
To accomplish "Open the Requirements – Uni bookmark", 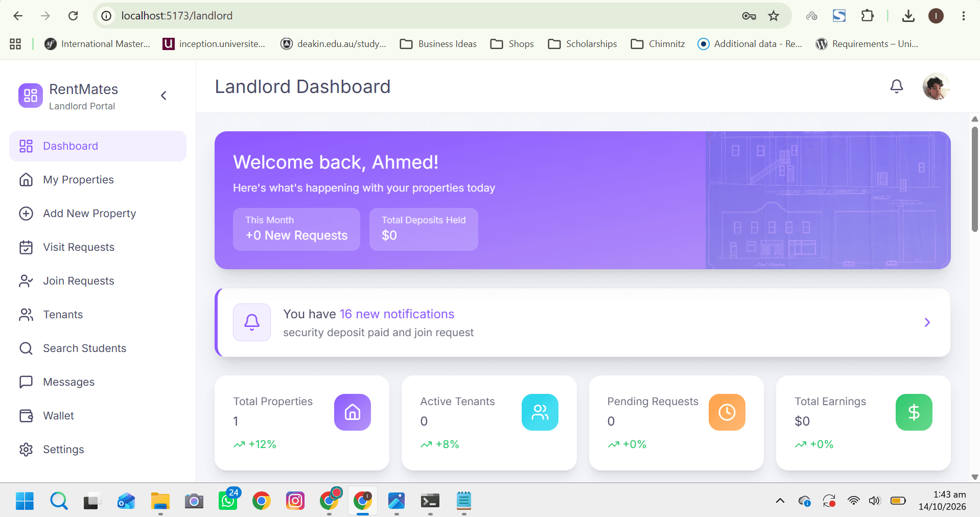I will [x=867, y=44].
